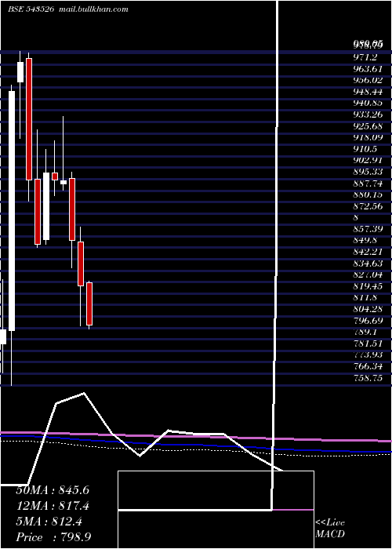392x549 pixels.
Task: Click the 963.61 price axis label
Action: (368, 69)
